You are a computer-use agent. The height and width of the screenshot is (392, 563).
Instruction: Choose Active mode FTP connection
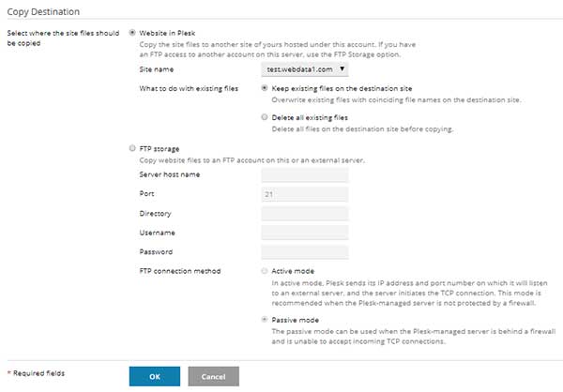coord(265,271)
